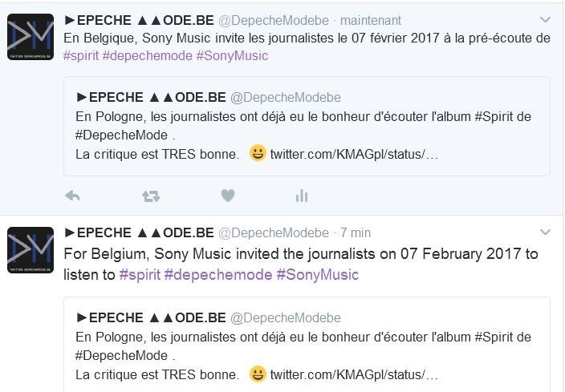Open twitter.com/KMAGpl link in first quoted tweet
Screen dimensions: 565x392
pos(354,154)
